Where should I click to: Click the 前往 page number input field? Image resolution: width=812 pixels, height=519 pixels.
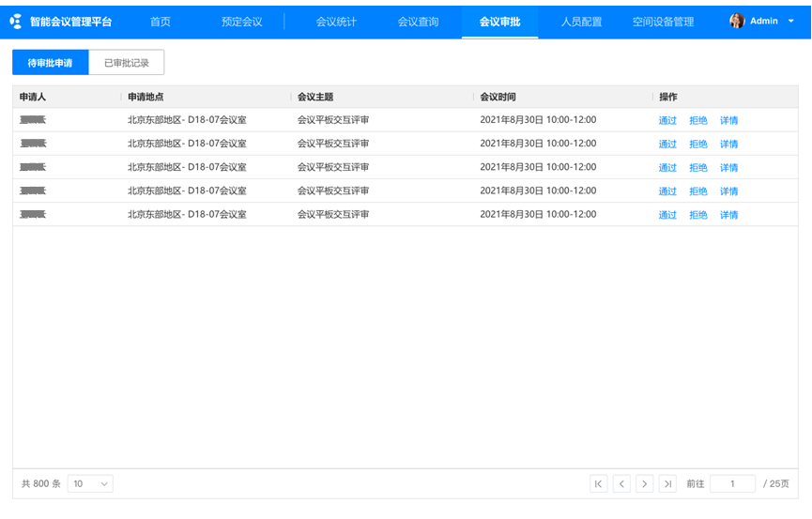(x=732, y=484)
